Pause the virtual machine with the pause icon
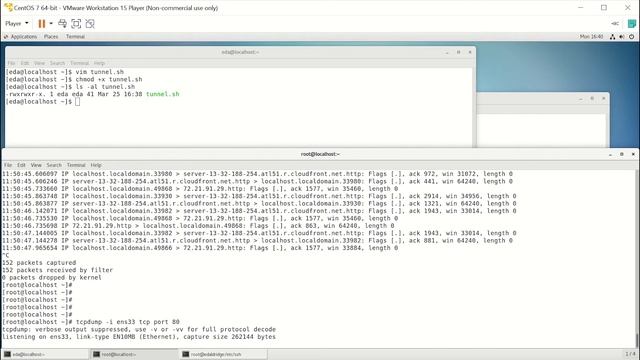640x360 pixels. click(x=42, y=24)
